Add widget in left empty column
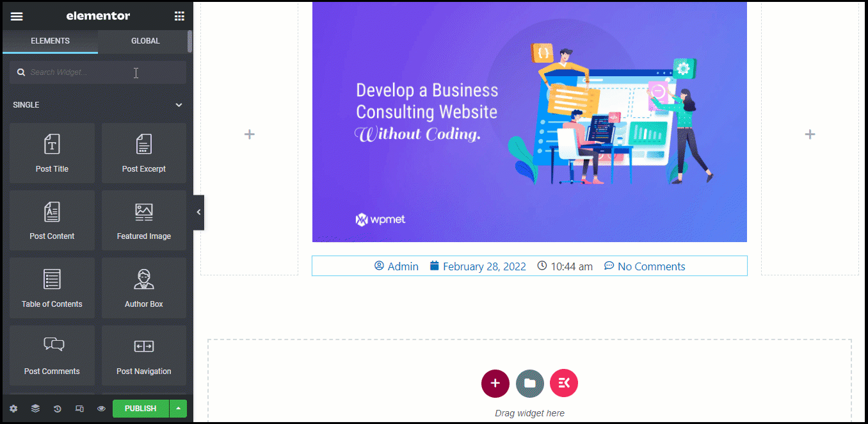The width and height of the screenshot is (868, 424). click(x=250, y=135)
